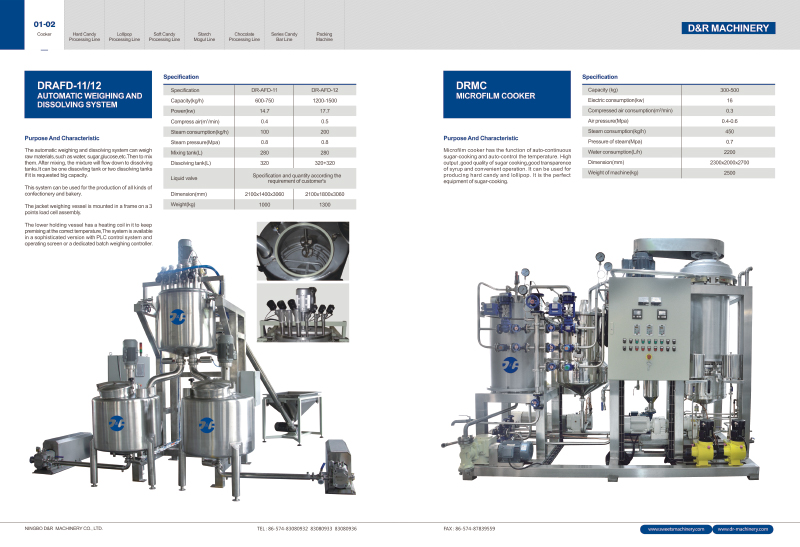The width and height of the screenshot is (800, 547).
Task: Click the Power(kw) row label
Action: pyautogui.click(x=183, y=111)
